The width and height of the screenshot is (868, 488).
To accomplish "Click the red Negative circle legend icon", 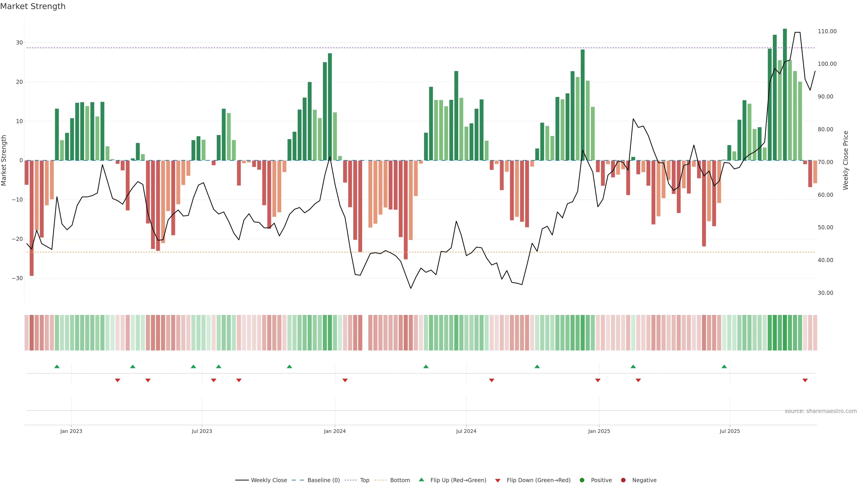I will [623, 480].
